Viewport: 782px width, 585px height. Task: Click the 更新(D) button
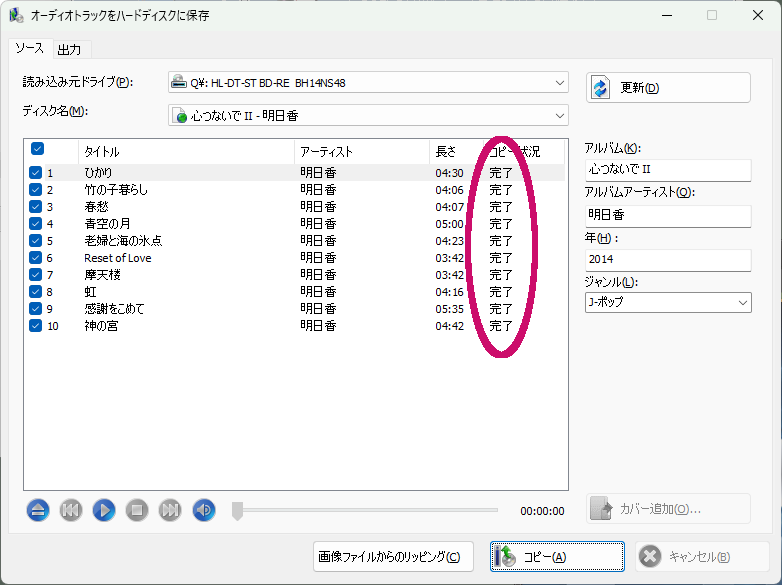[x=668, y=88]
